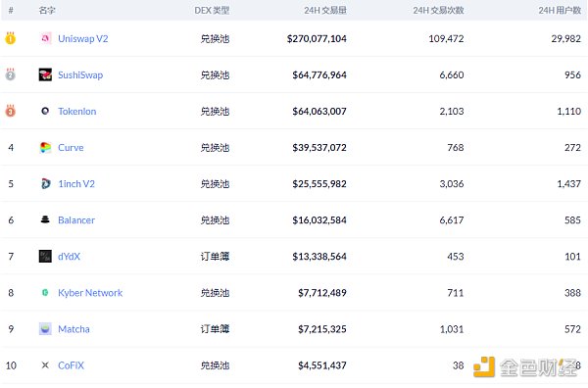Click the DEX 类型 column header

pos(212,10)
